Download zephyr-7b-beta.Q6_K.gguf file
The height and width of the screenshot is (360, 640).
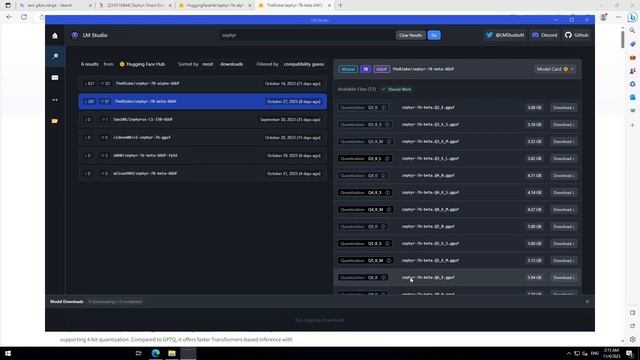pos(564,278)
